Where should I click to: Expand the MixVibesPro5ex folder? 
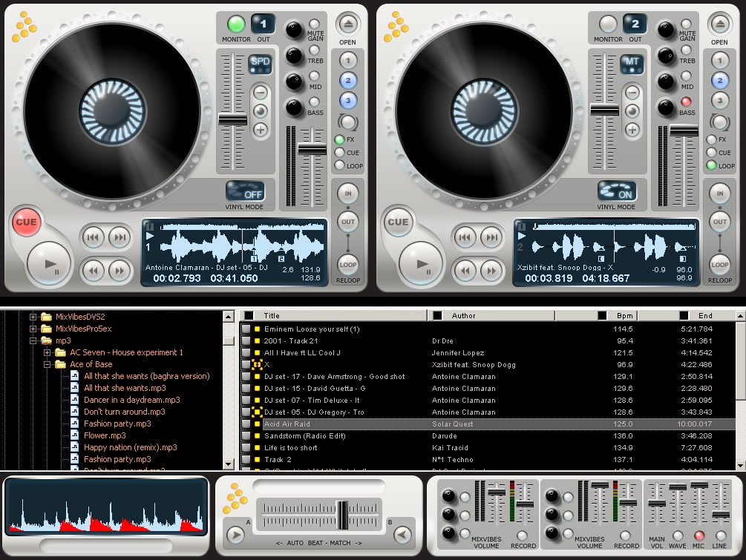tap(33, 329)
